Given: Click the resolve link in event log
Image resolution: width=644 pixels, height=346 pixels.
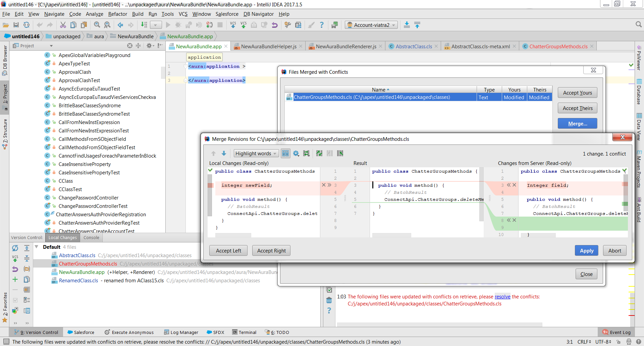Looking at the screenshot, I should [x=502, y=296].
